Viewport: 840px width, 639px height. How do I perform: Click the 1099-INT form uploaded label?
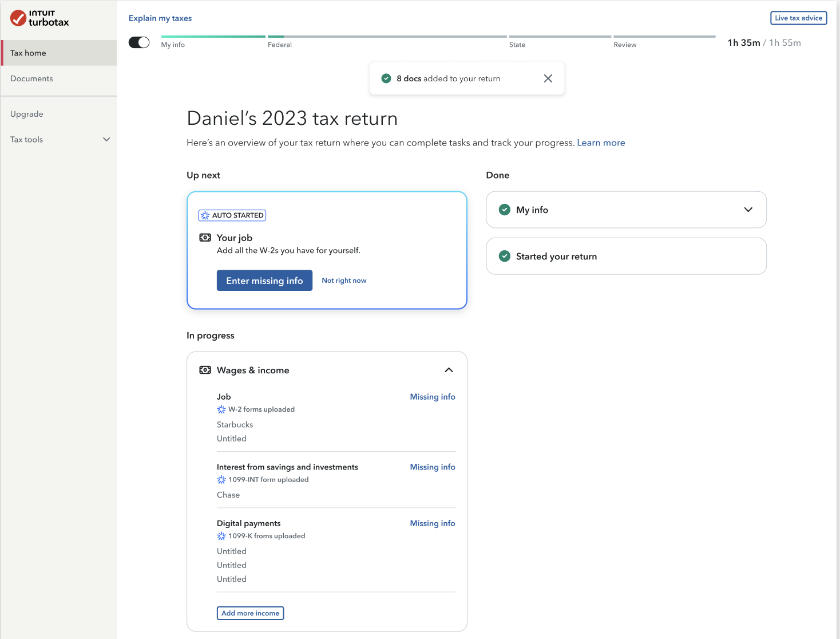point(268,480)
